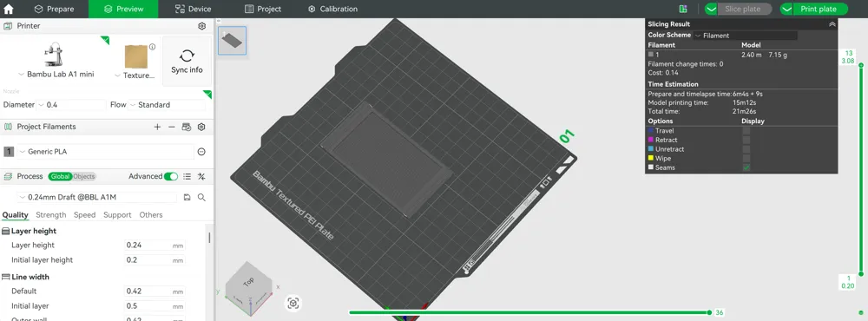Screen dimensions: 868x321
Task: Open printer settings gear icon
Action: pos(202,26)
